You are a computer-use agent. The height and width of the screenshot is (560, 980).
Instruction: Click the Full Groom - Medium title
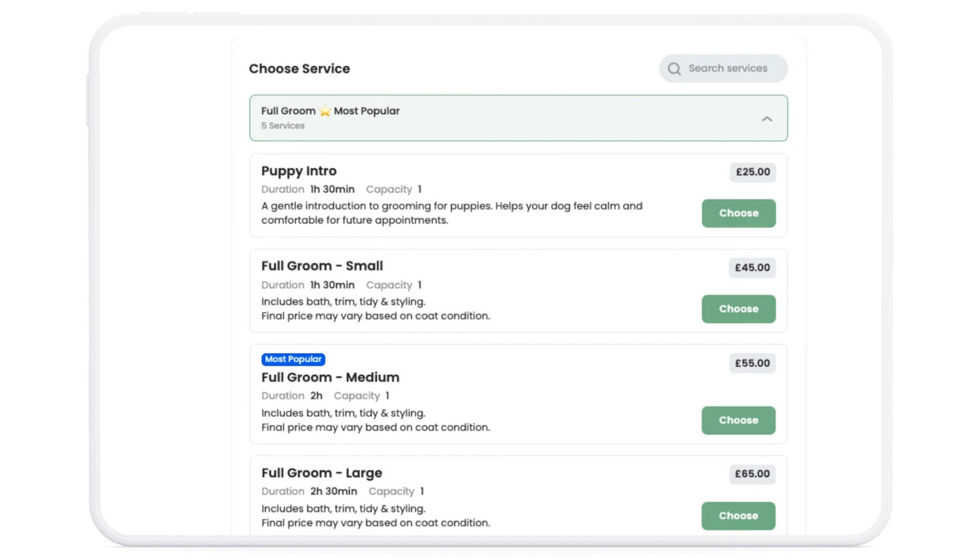click(x=331, y=377)
